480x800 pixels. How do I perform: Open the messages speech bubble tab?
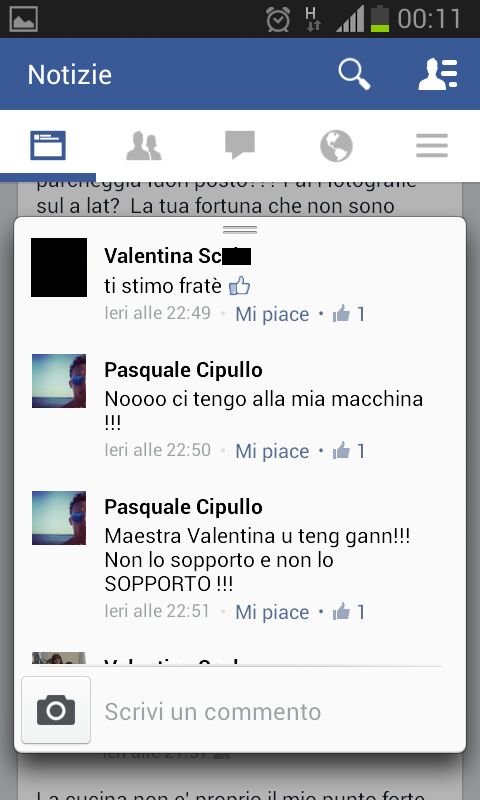(240, 145)
